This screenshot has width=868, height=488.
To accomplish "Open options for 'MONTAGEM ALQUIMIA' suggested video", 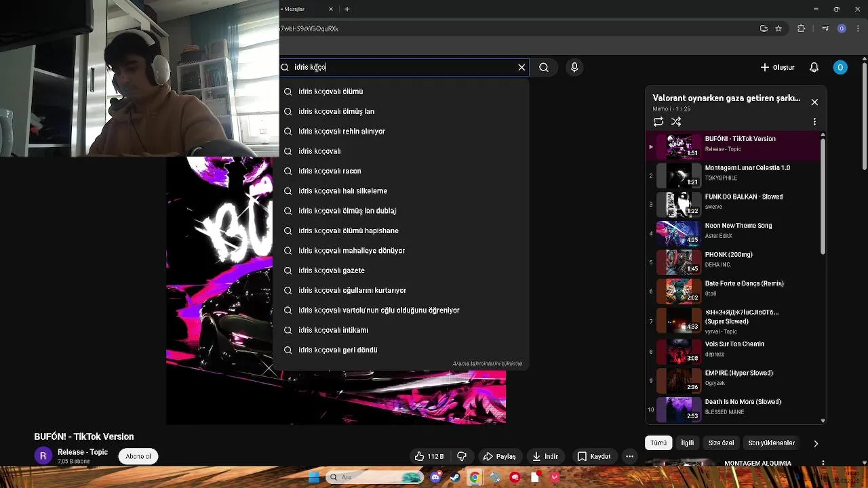I will [x=823, y=464].
